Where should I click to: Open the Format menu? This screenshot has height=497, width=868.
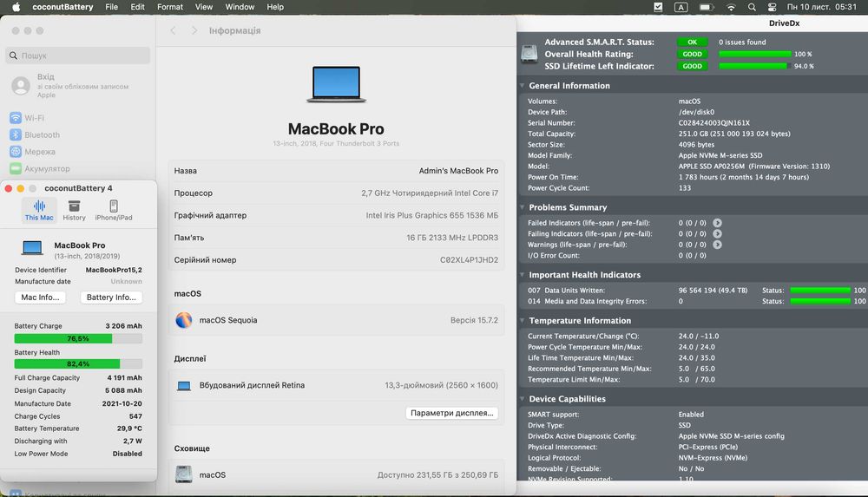tap(170, 7)
